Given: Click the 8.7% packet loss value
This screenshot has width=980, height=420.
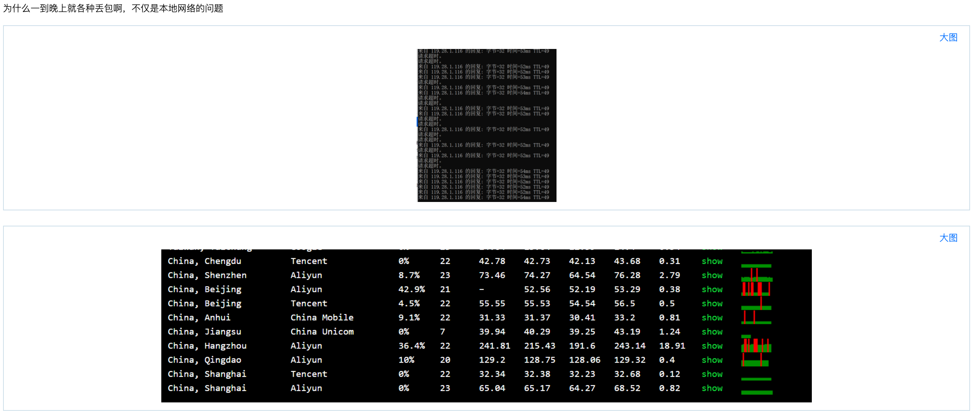Looking at the screenshot, I should [x=409, y=275].
